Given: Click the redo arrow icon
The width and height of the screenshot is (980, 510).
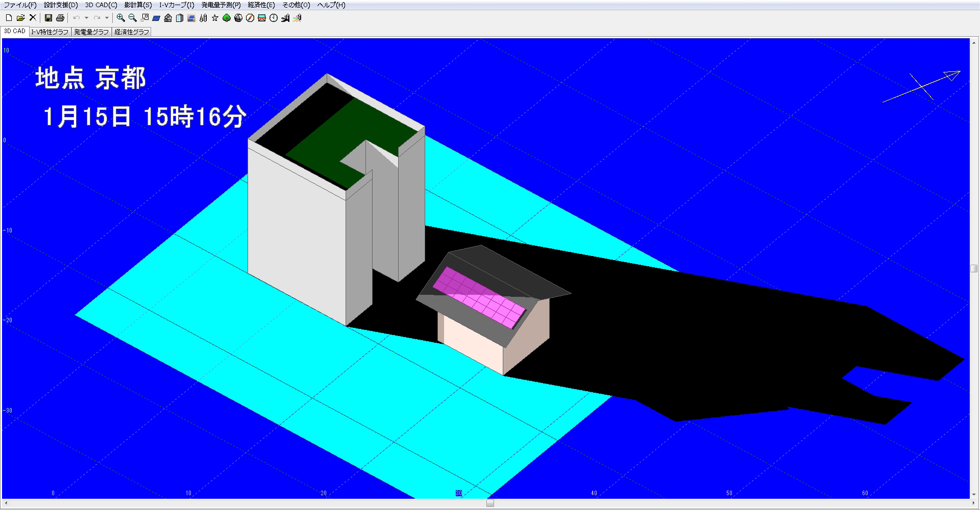Looking at the screenshot, I should coord(97,18).
